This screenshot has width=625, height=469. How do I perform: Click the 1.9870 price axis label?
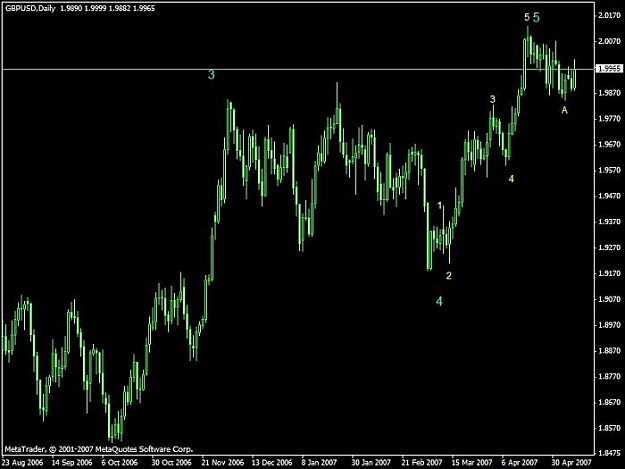609,93
